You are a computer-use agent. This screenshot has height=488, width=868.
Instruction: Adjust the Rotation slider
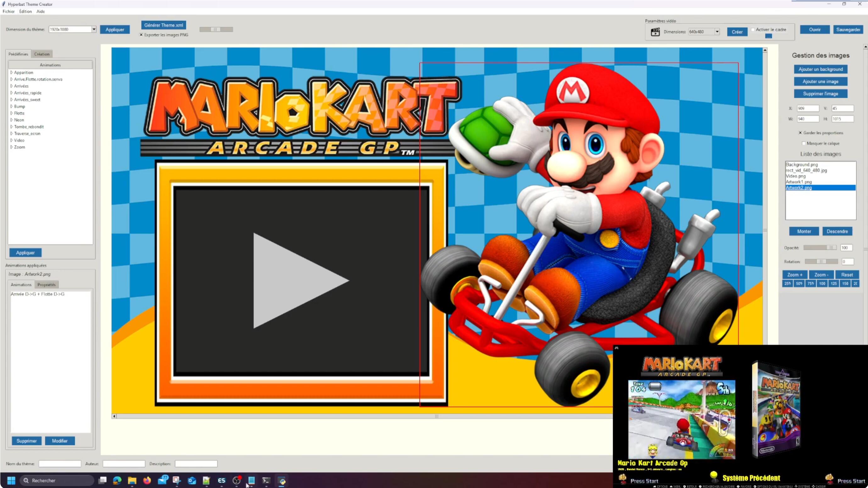pos(821,261)
